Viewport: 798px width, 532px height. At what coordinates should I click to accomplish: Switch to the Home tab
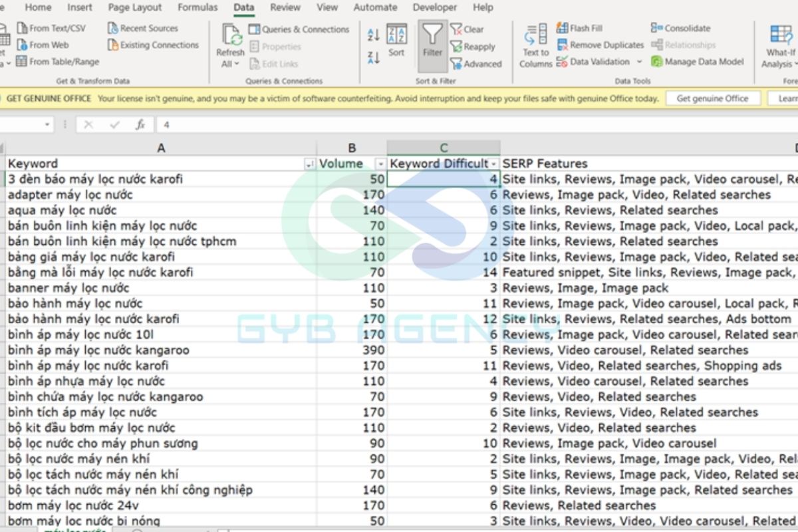pyautogui.click(x=38, y=7)
